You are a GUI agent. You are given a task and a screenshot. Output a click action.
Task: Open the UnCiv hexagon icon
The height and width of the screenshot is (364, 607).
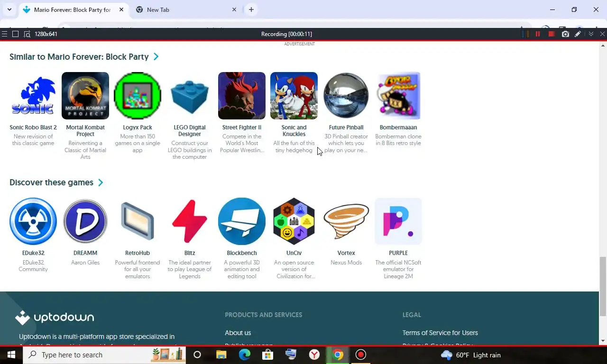pyautogui.click(x=294, y=221)
